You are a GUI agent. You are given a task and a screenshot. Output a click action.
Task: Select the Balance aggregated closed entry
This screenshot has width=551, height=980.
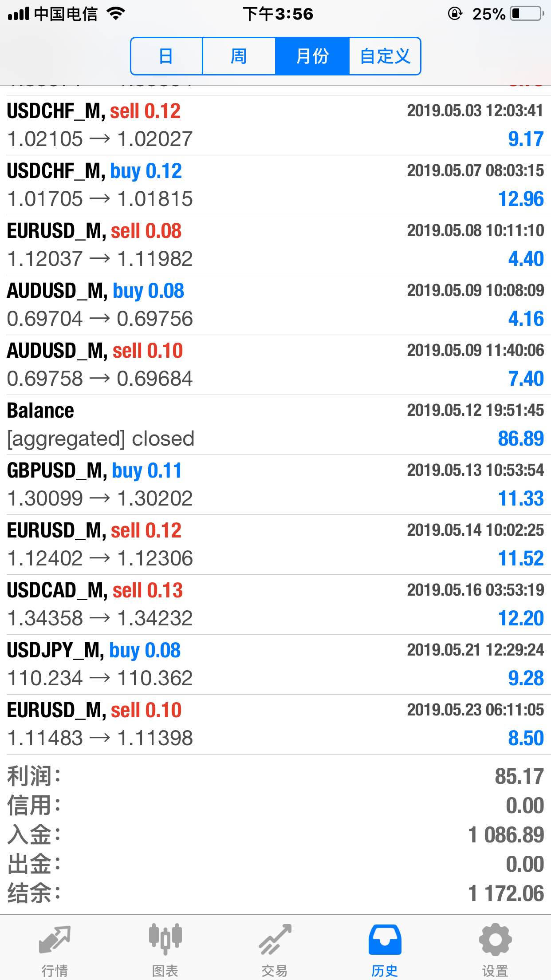(275, 425)
